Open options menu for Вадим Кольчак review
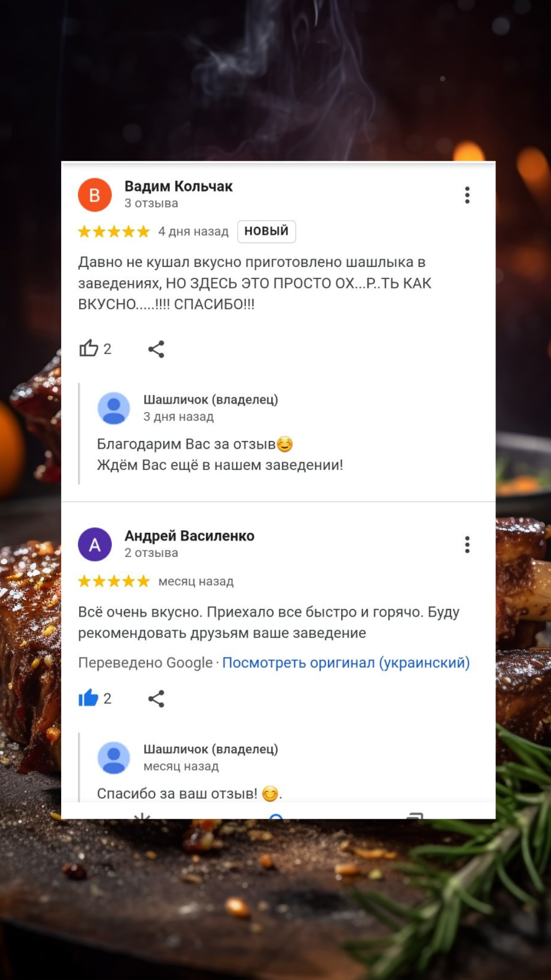 point(467,195)
